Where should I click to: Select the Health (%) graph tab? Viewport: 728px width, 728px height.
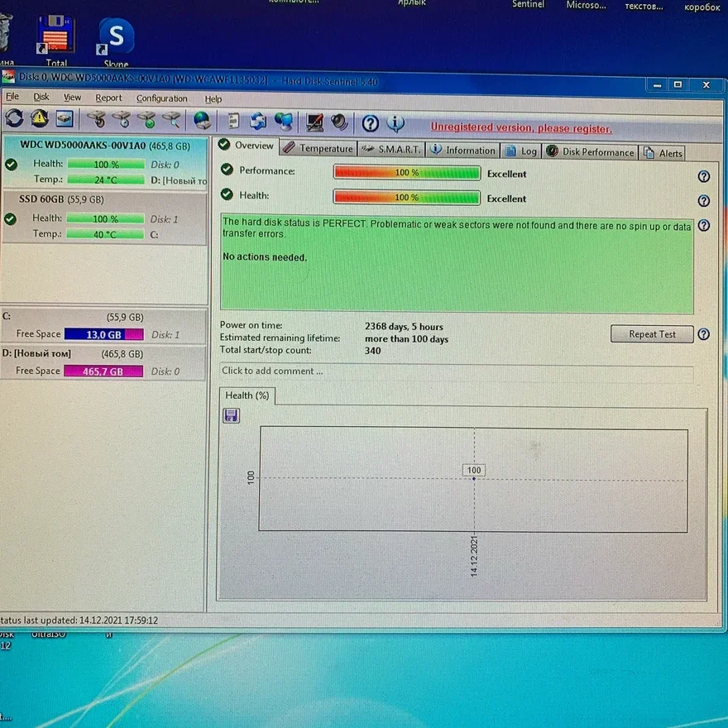pyautogui.click(x=247, y=395)
